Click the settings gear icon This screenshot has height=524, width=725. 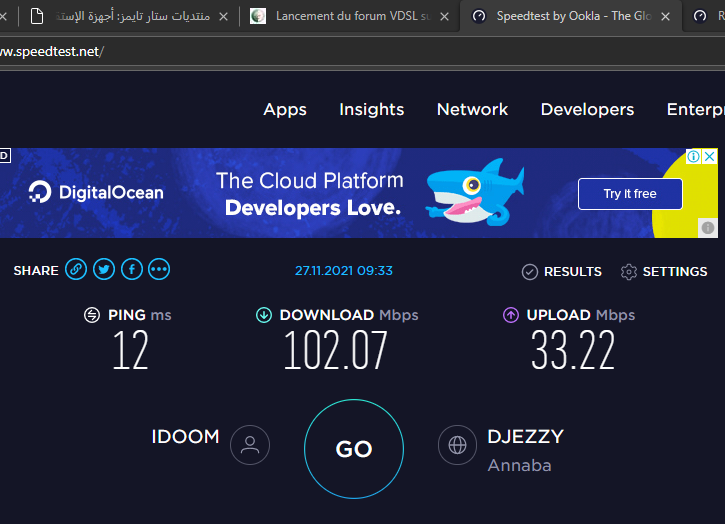click(x=629, y=272)
